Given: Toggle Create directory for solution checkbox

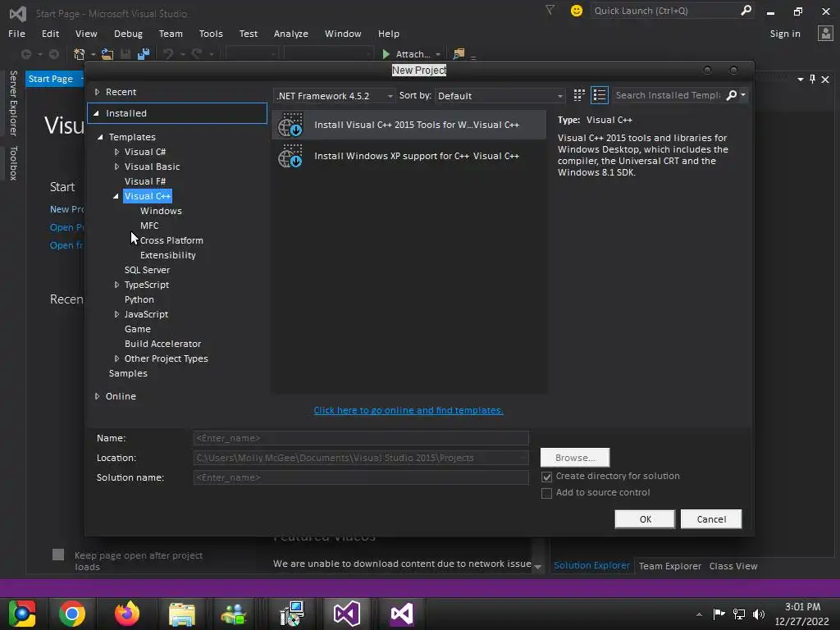Looking at the screenshot, I should pyautogui.click(x=546, y=477).
